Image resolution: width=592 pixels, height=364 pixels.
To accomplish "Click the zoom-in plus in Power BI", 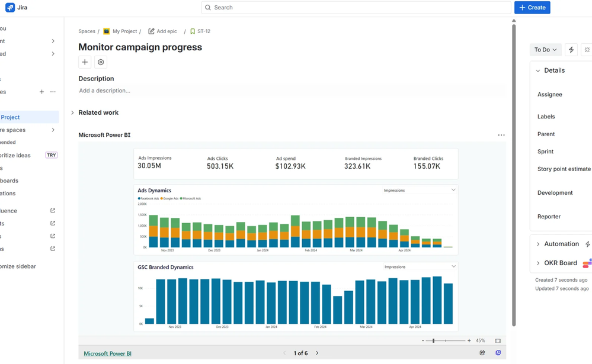I will [x=469, y=340].
